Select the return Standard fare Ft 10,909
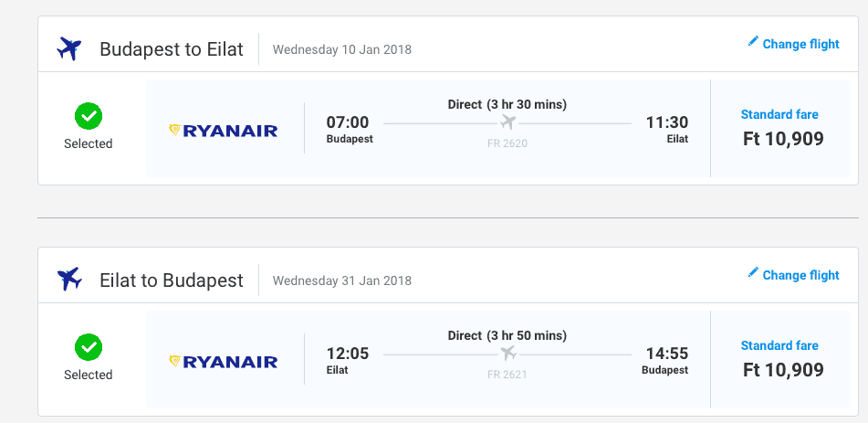 point(780,359)
